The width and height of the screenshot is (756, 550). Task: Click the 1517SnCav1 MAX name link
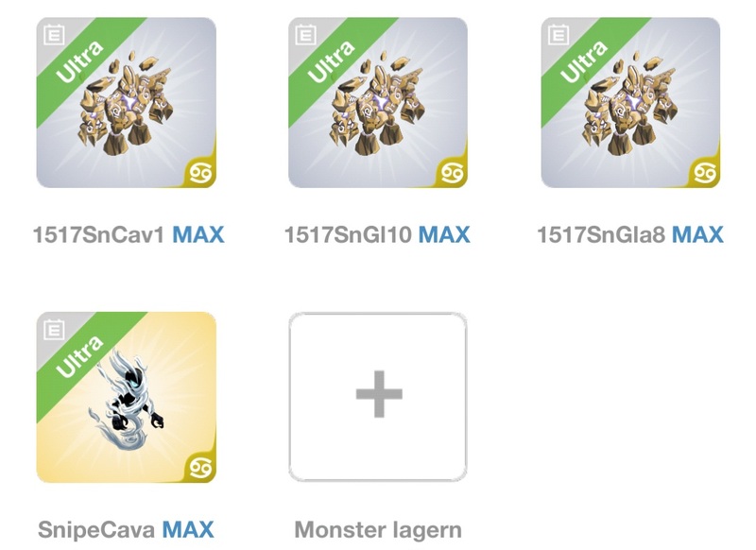129,234
